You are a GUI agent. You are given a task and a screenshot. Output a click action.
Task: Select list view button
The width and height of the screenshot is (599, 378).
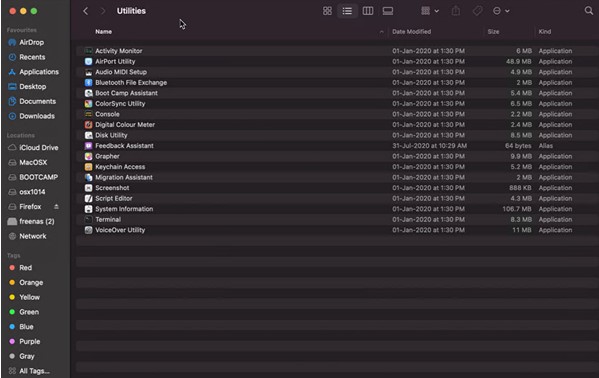pyautogui.click(x=347, y=11)
